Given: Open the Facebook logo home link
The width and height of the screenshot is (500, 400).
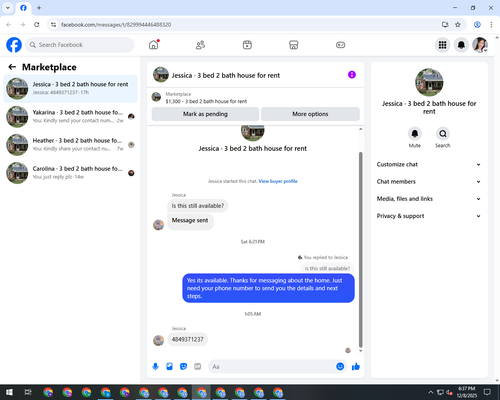Looking at the screenshot, I should coord(14,45).
